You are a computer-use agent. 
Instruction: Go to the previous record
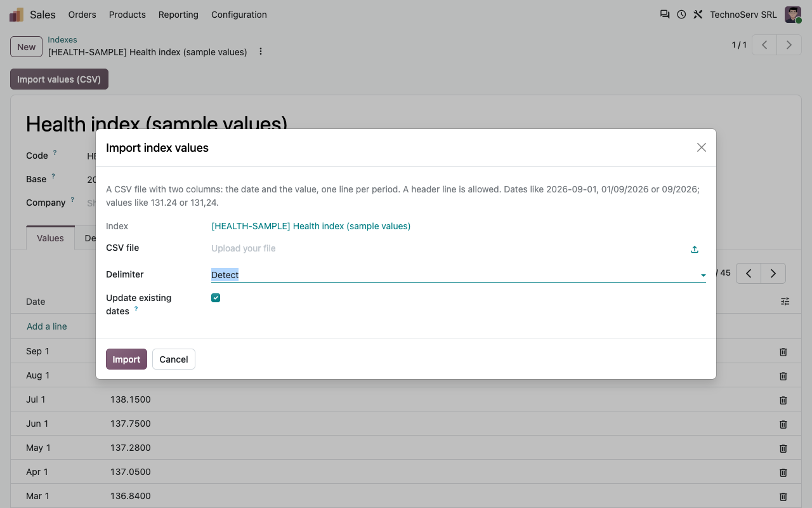(x=764, y=45)
